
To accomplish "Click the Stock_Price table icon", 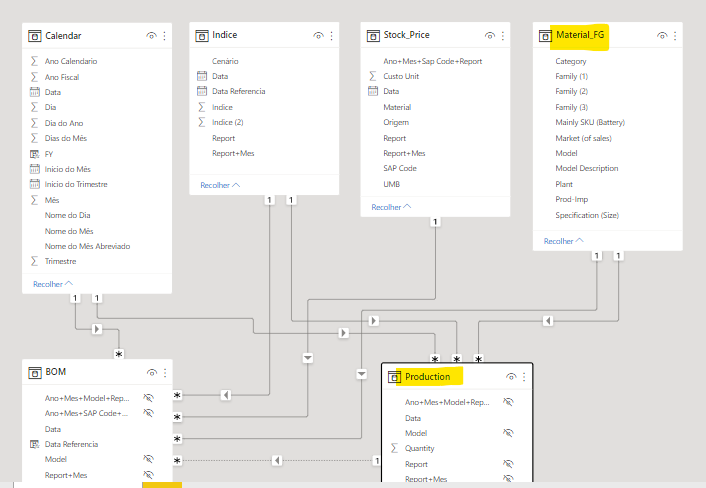I will [373, 36].
